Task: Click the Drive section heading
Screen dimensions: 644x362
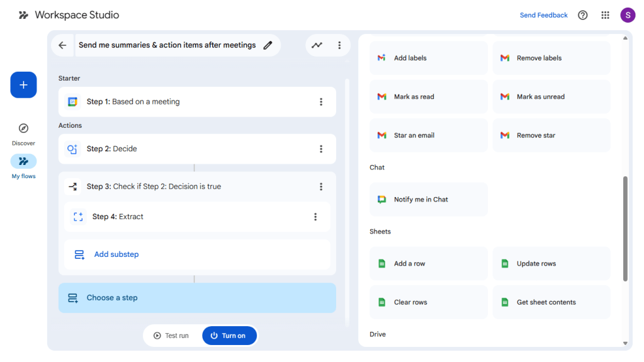Action: 378,334
